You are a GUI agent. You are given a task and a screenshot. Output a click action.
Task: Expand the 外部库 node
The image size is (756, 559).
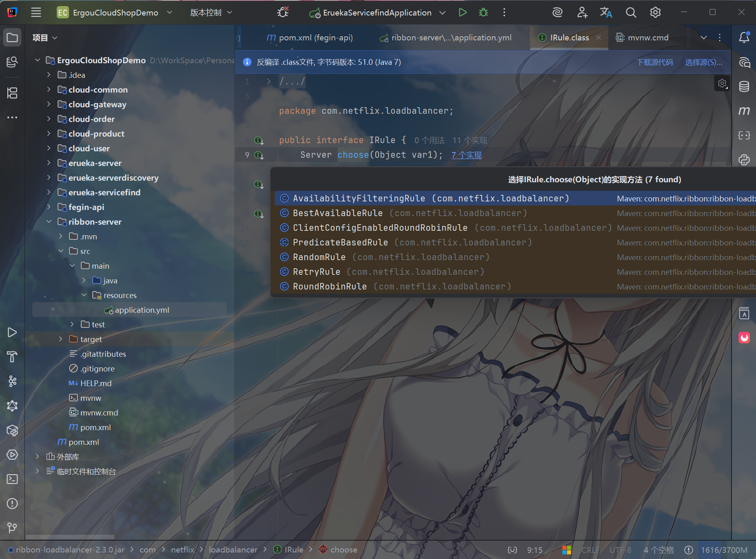[x=37, y=457]
